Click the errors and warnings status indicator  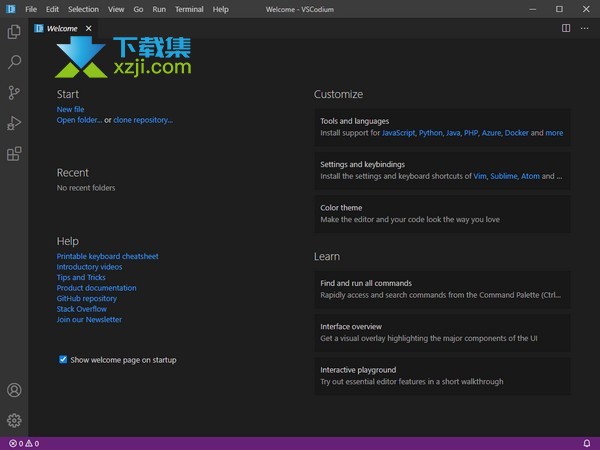click(x=24, y=443)
